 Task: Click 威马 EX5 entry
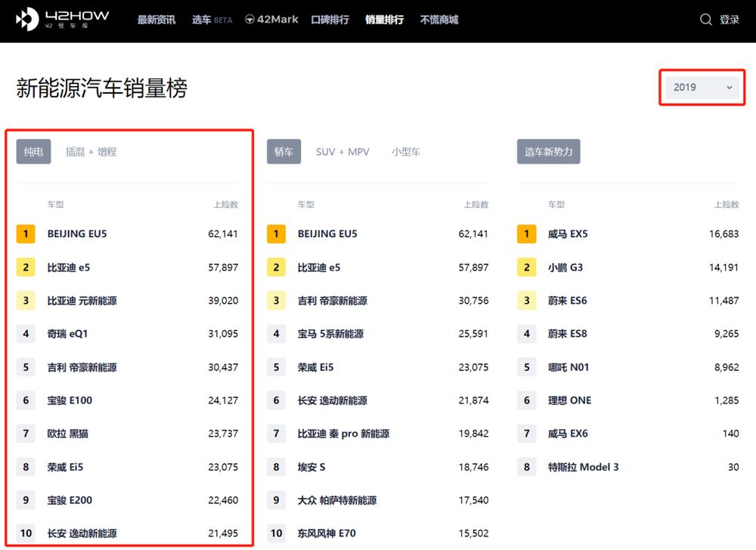(x=568, y=234)
